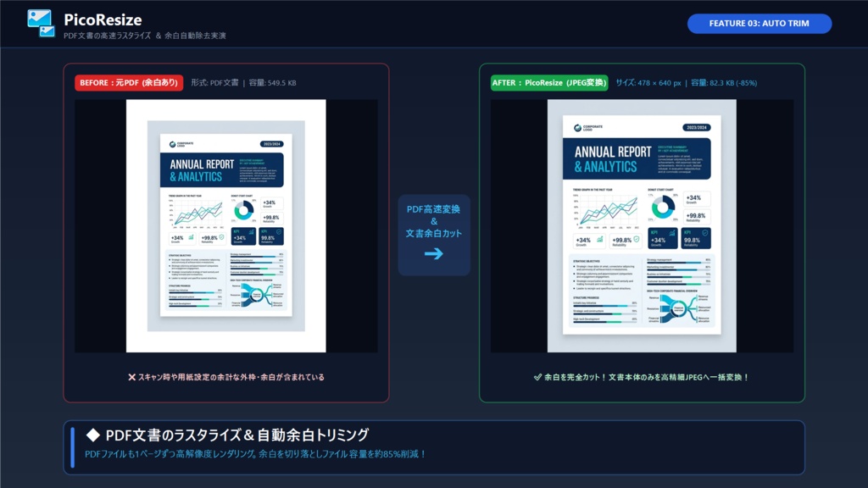Viewport: 868px width, 488px height.
Task: Click the text 形式: PDF文書
Action: pyautogui.click(x=214, y=82)
